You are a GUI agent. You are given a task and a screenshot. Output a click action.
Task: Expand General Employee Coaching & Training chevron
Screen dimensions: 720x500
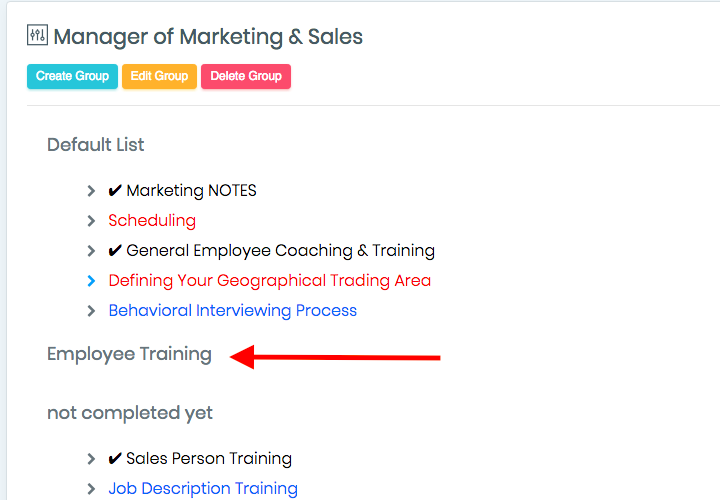(x=91, y=251)
